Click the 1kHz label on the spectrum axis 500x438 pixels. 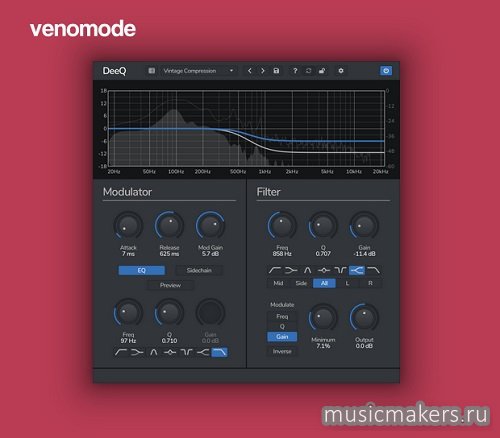point(265,172)
